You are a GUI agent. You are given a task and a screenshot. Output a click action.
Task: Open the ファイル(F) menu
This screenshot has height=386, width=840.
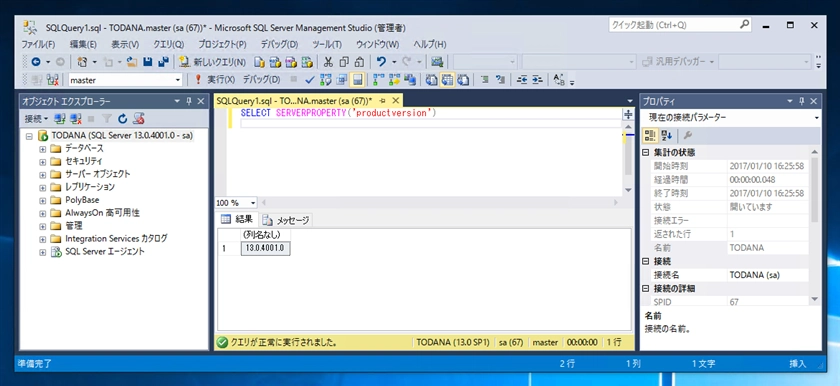(39, 44)
